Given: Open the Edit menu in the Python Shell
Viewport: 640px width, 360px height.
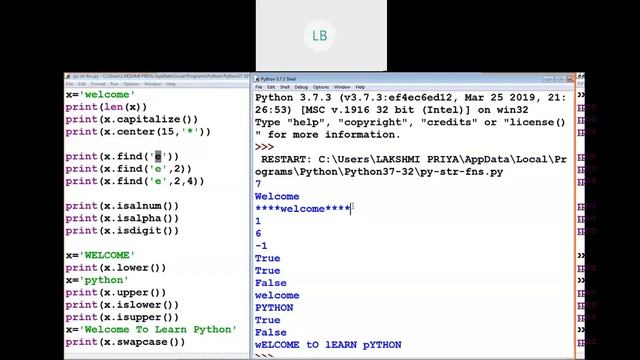Looking at the screenshot, I should point(271,87).
